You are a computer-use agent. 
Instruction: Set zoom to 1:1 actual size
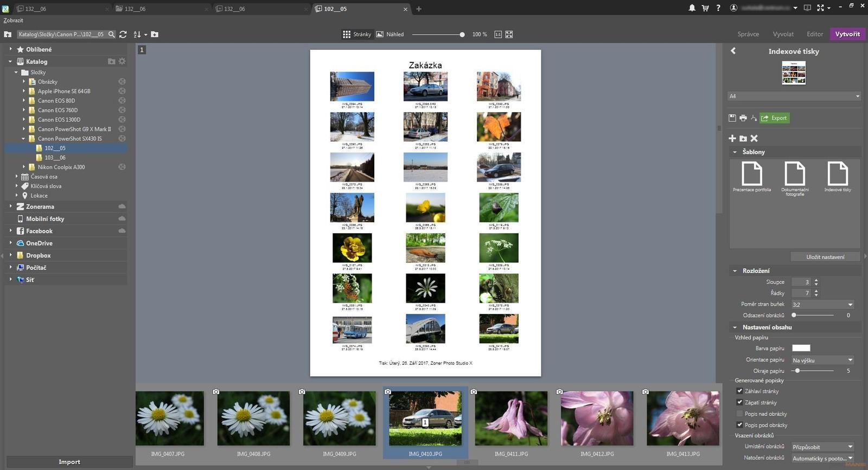tap(498, 34)
